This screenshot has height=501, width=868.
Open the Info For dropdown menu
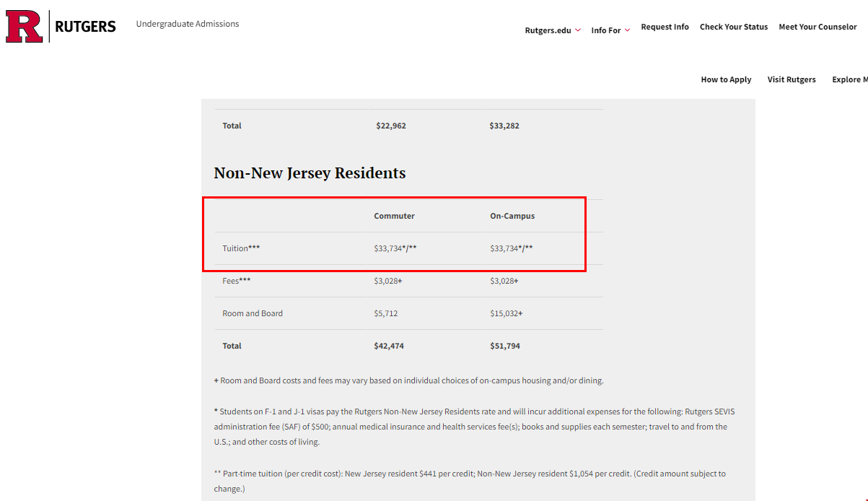click(610, 30)
